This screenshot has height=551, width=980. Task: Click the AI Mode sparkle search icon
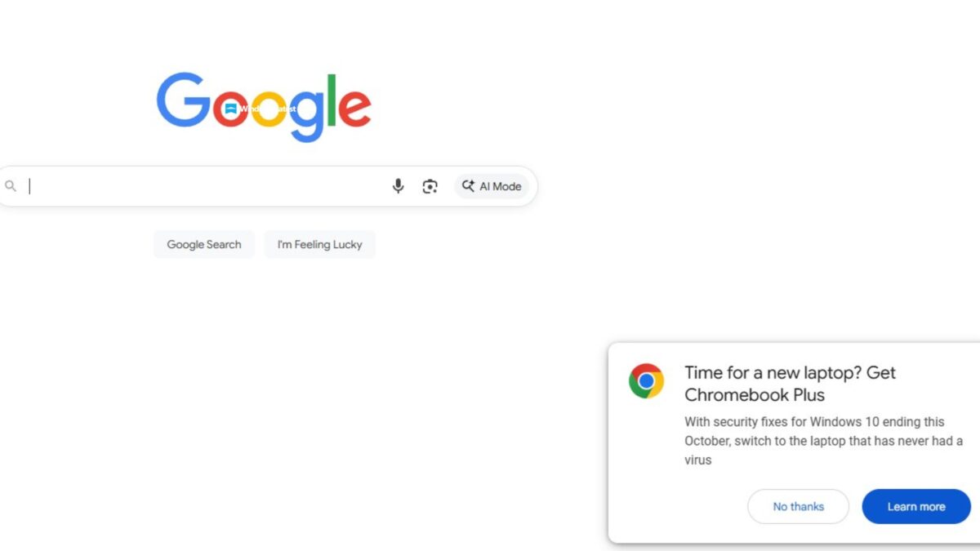pyautogui.click(x=468, y=186)
